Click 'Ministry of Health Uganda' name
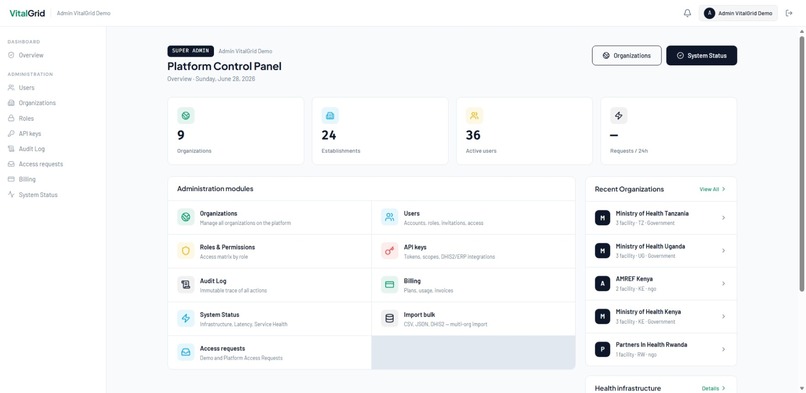Screen dimensions: 806x393 650,247
